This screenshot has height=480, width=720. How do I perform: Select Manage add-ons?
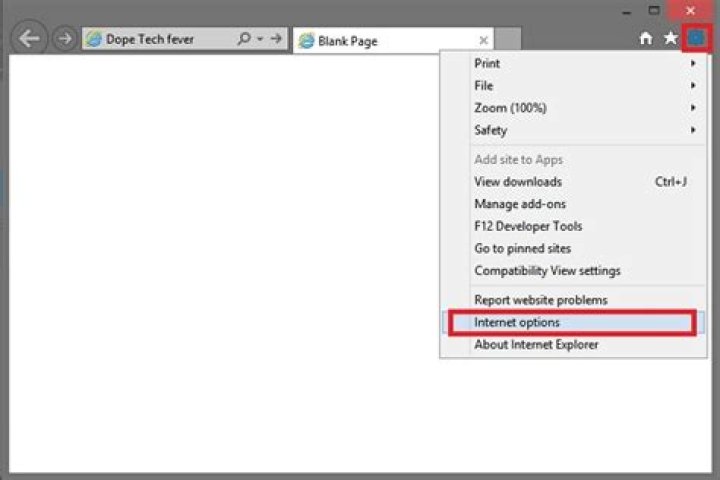573,204
